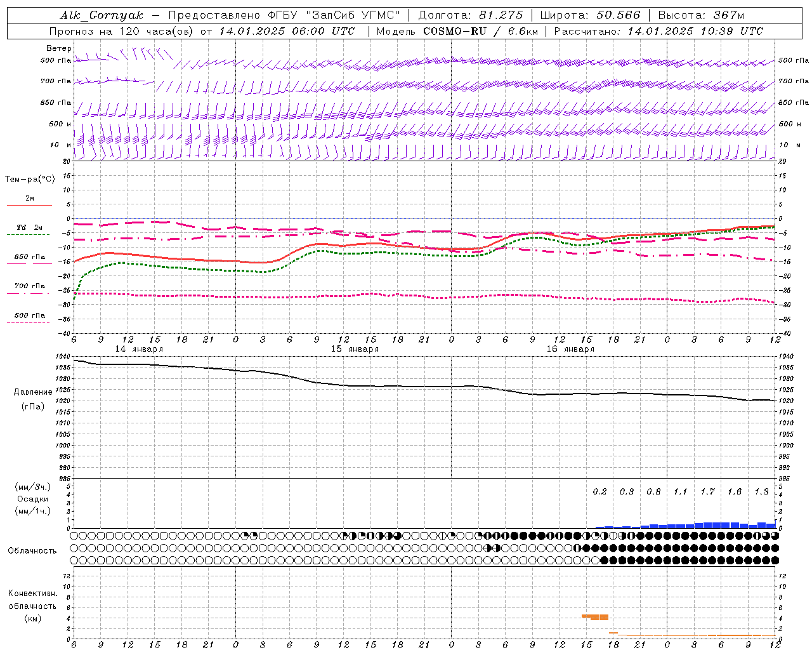Screen dimensions: 812x650
Task: Click the 'Осадки' precipitation label
Action: 33,499
